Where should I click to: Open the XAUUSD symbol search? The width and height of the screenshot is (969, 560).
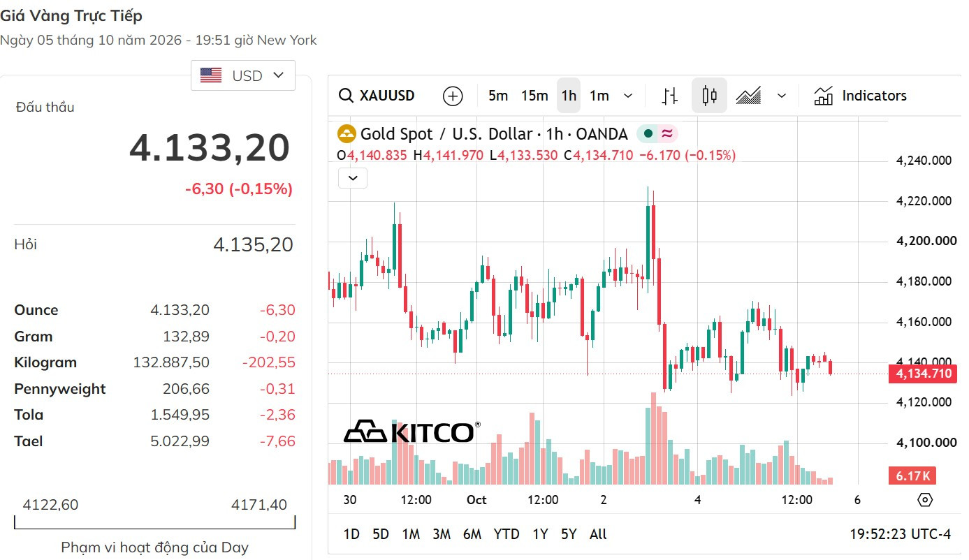pyautogui.click(x=377, y=96)
